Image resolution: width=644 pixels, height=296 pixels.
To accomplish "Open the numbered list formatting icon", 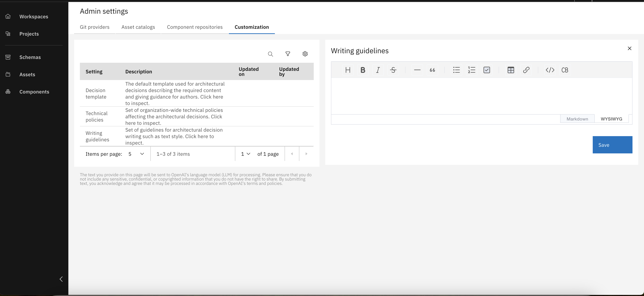I will 471,70.
